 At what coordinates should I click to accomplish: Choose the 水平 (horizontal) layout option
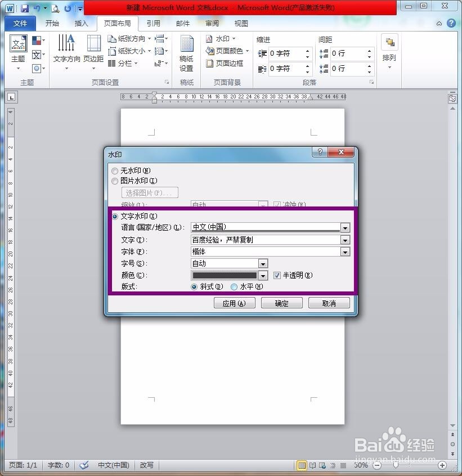click(x=234, y=286)
